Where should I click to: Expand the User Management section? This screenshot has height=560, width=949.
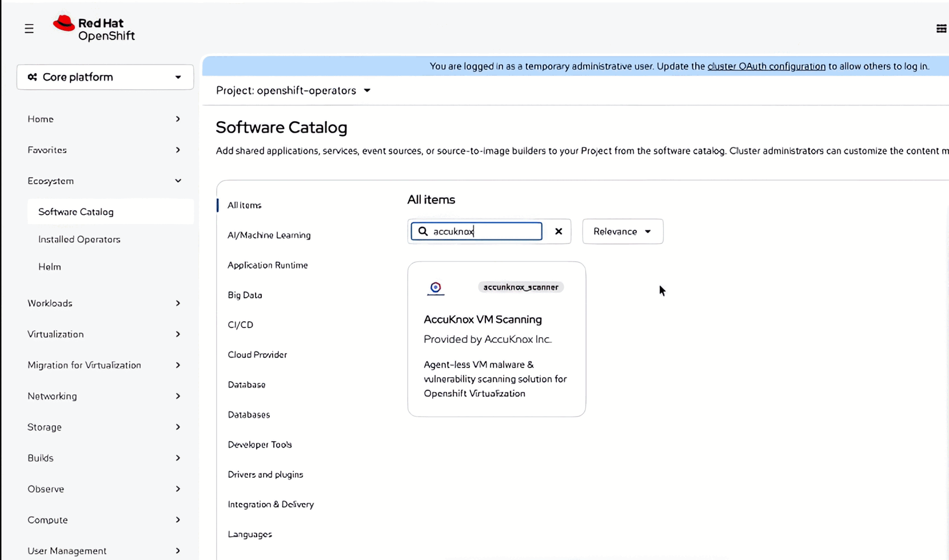coord(105,550)
